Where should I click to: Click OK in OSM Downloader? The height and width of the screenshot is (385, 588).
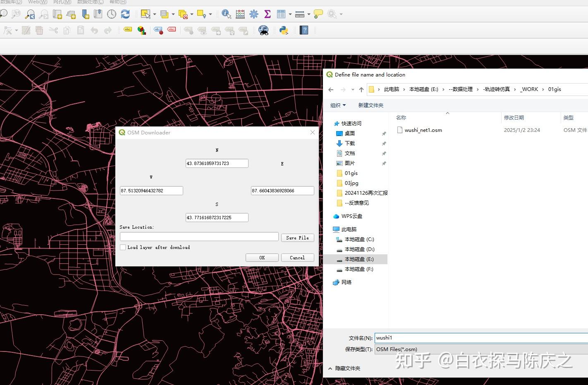(262, 258)
